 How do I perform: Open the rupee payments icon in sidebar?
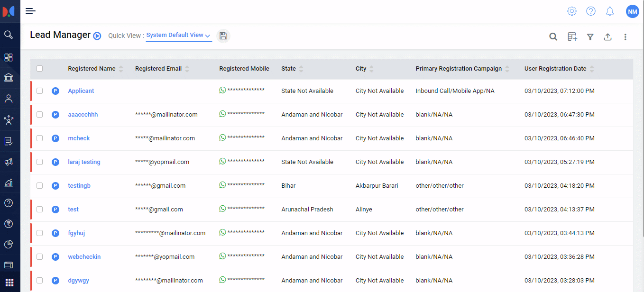pyautogui.click(x=9, y=224)
